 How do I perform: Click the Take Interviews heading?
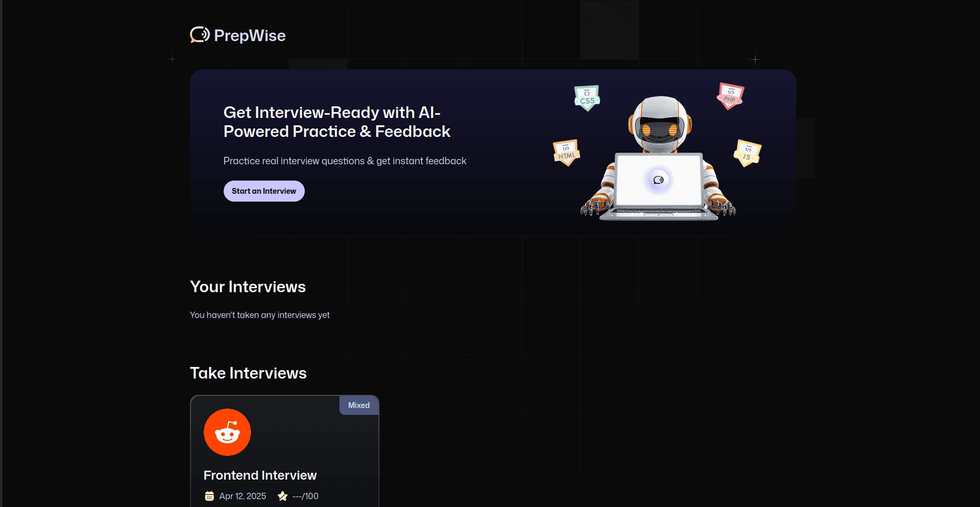248,373
